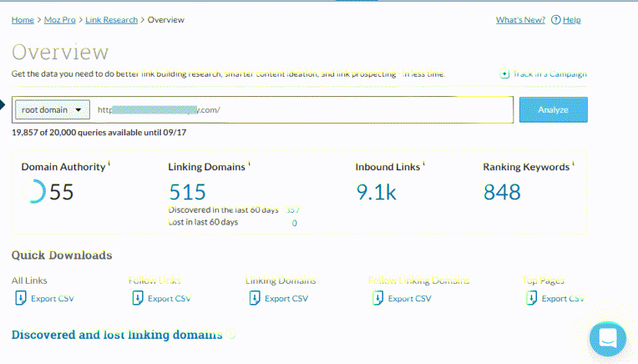Screen dimensions: 638x364
Task: Click the Overview page title
Action: pyautogui.click(x=60, y=52)
